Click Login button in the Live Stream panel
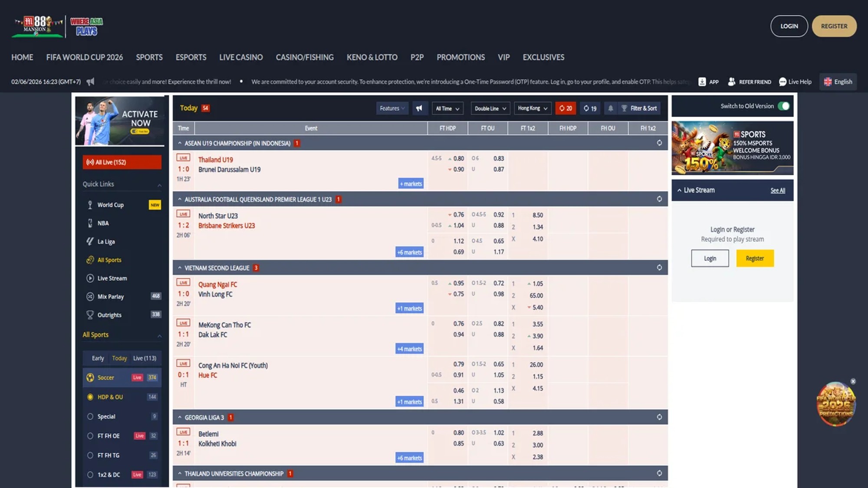The height and width of the screenshot is (488, 868). click(x=710, y=258)
